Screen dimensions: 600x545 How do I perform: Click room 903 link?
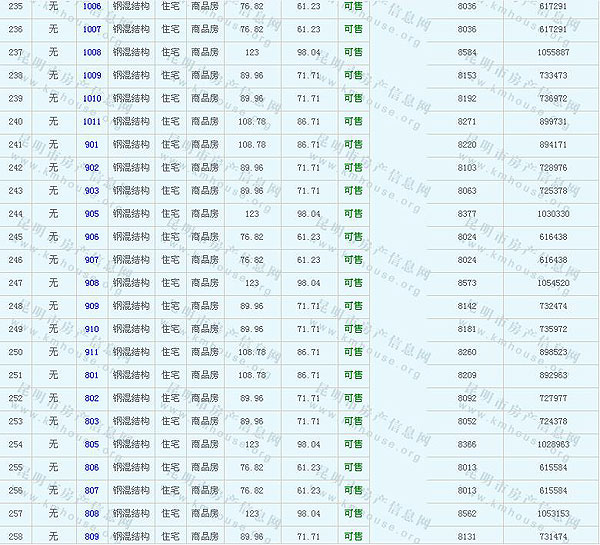[x=92, y=190]
